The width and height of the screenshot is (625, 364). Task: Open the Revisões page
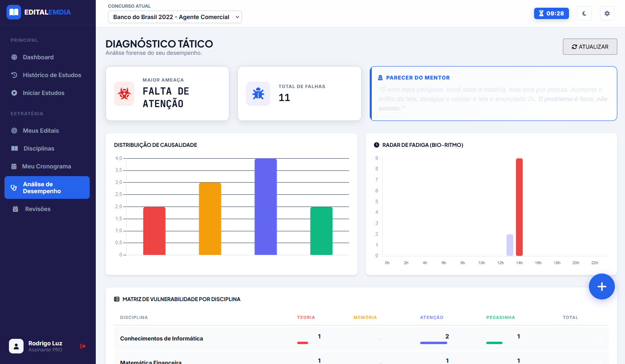click(38, 209)
